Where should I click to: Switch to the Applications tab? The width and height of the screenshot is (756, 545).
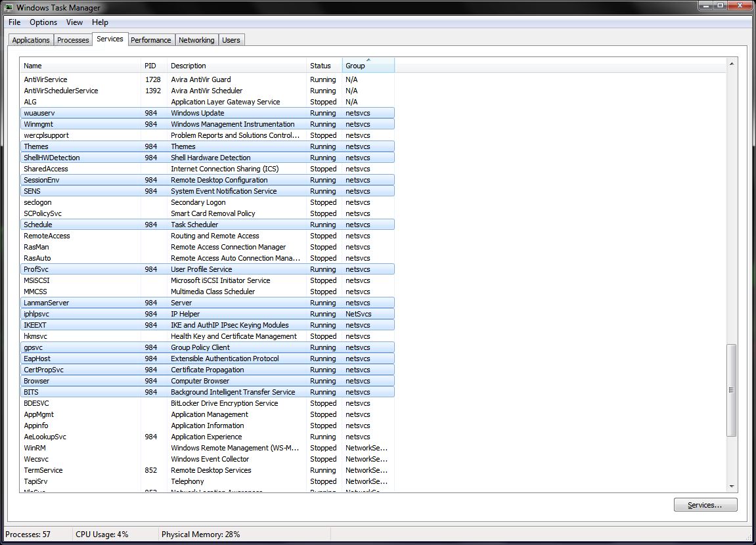pos(31,40)
